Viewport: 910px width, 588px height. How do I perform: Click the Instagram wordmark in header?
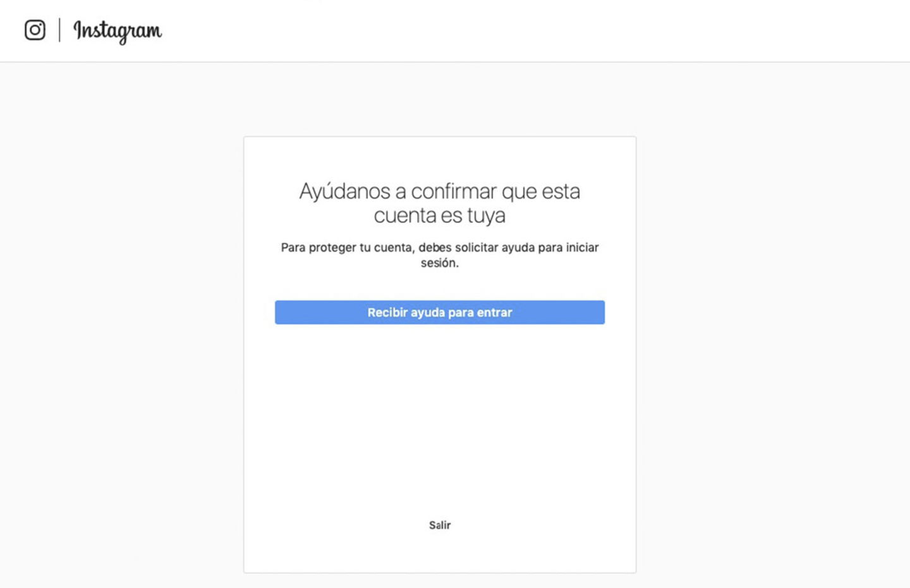point(118,31)
